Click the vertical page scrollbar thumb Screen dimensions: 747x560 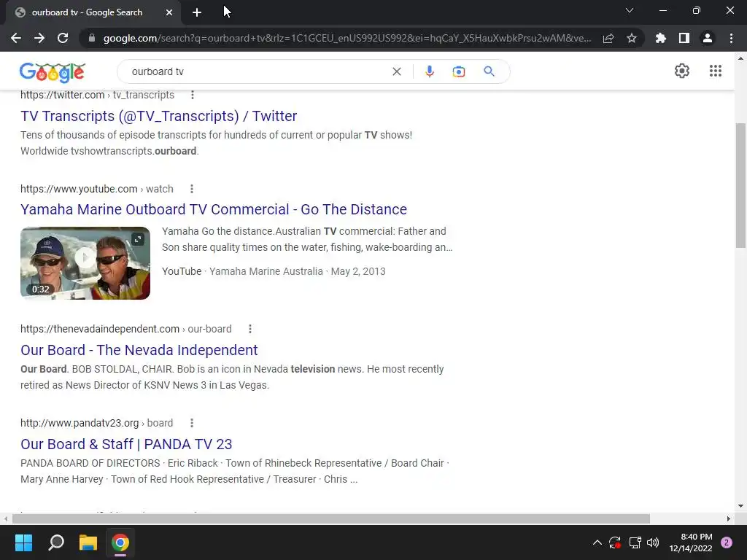coord(740,186)
